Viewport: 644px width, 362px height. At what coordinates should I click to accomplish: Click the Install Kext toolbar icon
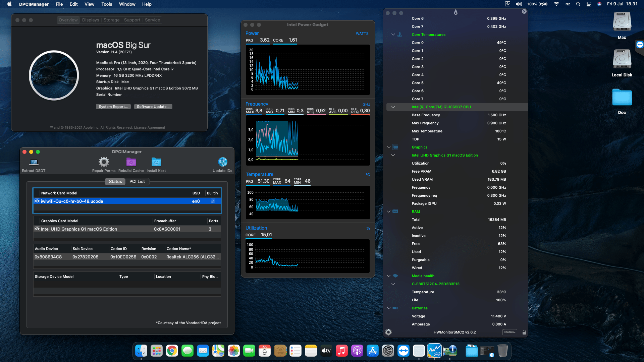(156, 162)
